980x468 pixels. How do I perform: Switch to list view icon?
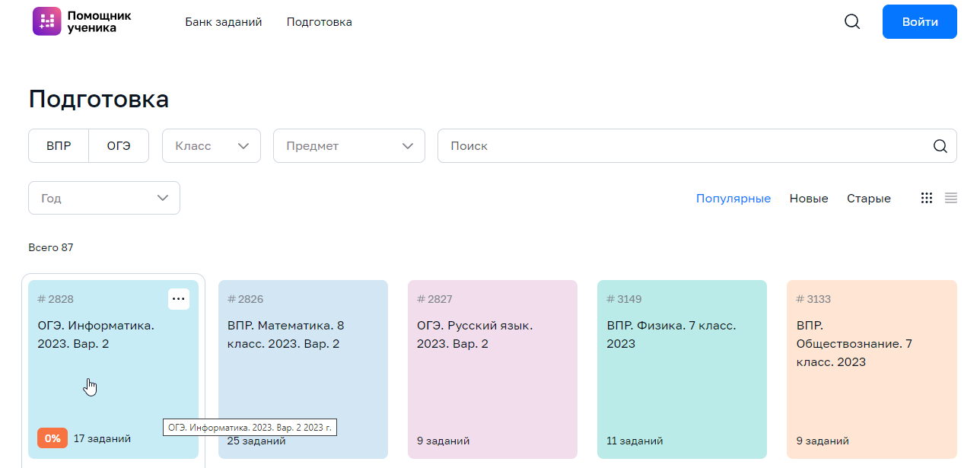950,198
